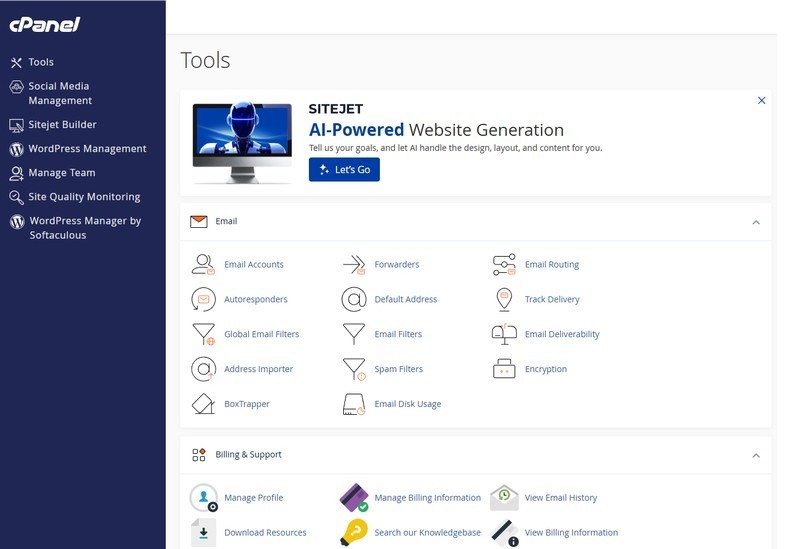The width and height of the screenshot is (787, 549).
Task: Collapse the Billing & Support section chevron
Action: click(x=756, y=456)
